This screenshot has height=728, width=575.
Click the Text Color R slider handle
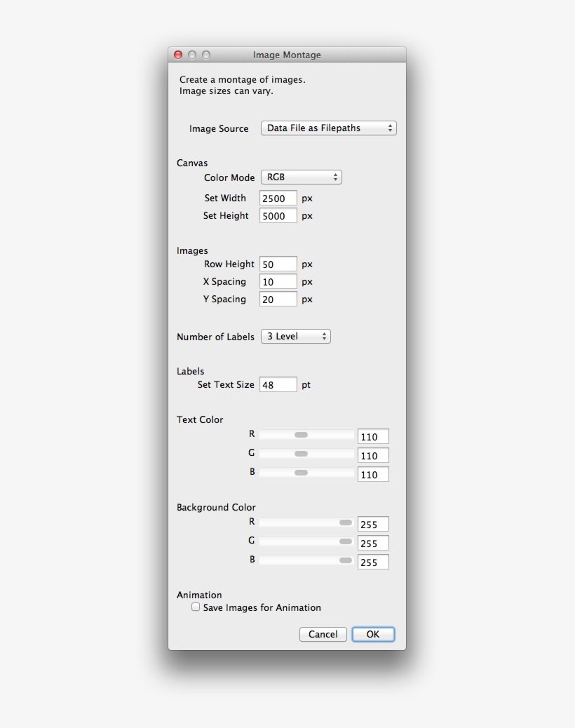click(x=302, y=435)
